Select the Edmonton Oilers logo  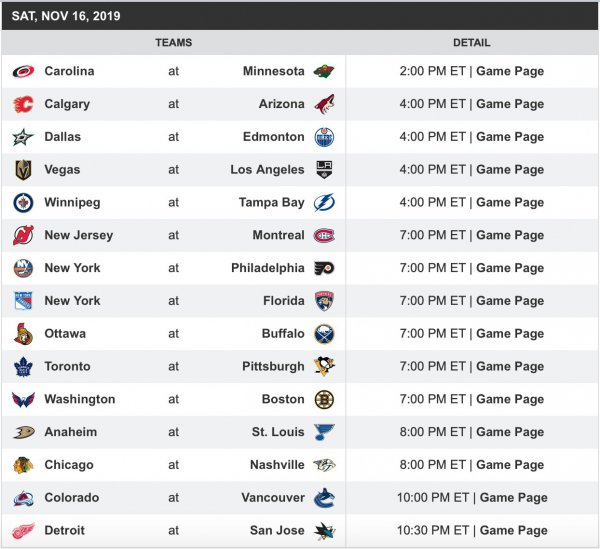click(324, 137)
